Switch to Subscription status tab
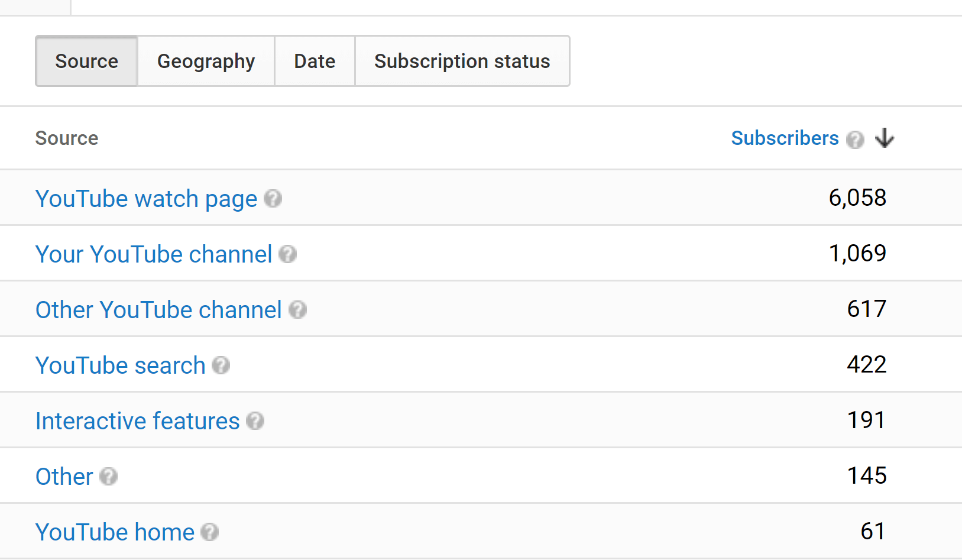The height and width of the screenshot is (560, 962). 462,61
